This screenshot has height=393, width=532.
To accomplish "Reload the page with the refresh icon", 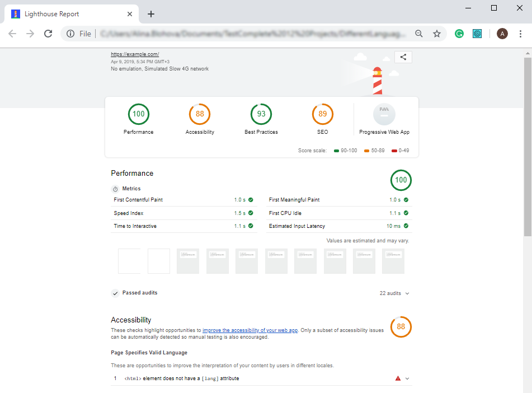I will [48, 34].
